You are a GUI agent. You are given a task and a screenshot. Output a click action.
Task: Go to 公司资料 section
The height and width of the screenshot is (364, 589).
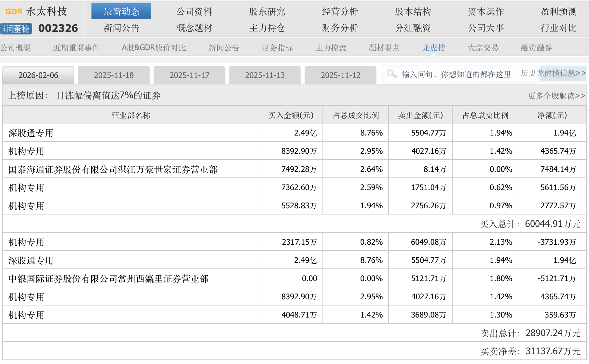pos(194,12)
